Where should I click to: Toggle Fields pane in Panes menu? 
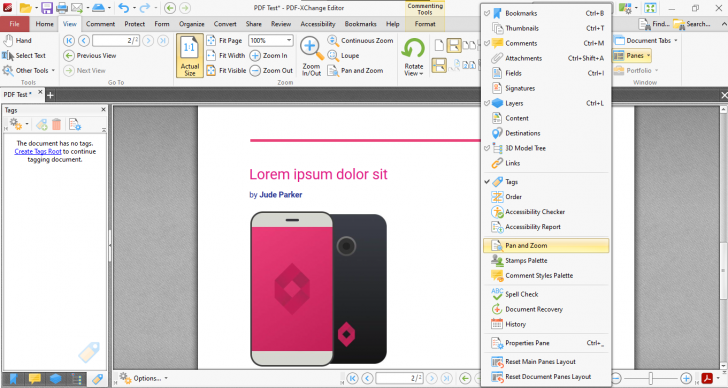pos(546,73)
